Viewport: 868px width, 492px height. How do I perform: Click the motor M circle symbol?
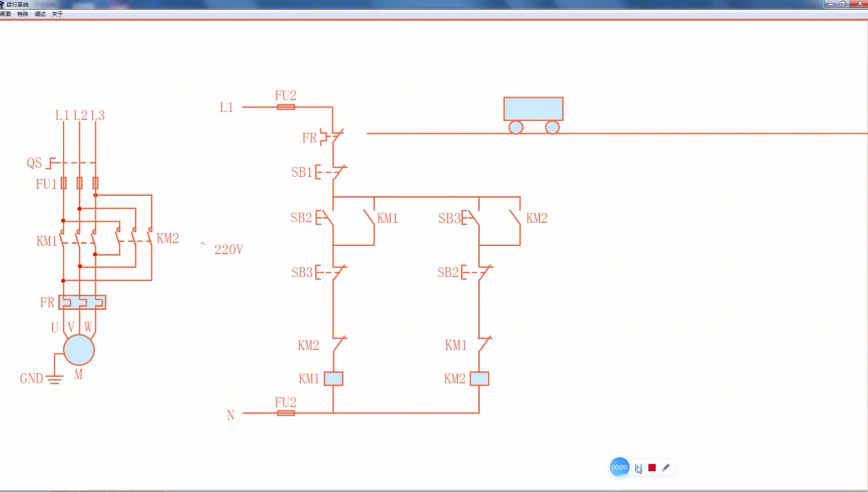pyautogui.click(x=79, y=350)
